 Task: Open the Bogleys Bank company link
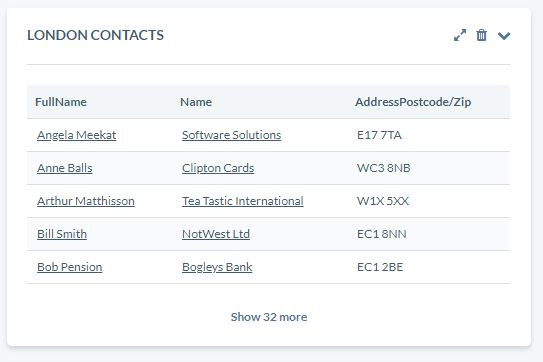[217, 267]
